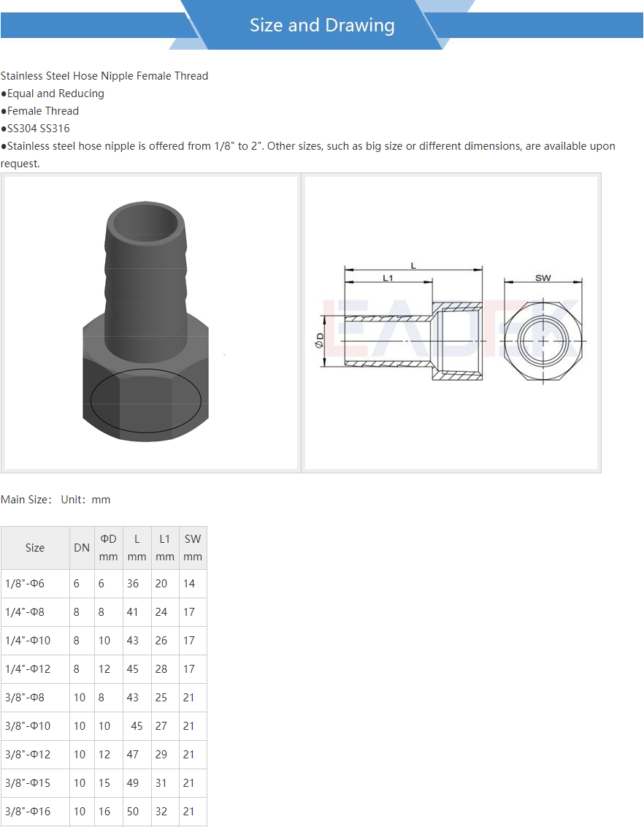
Task: Click the L1 dimension label in drawing
Action: (x=388, y=278)
